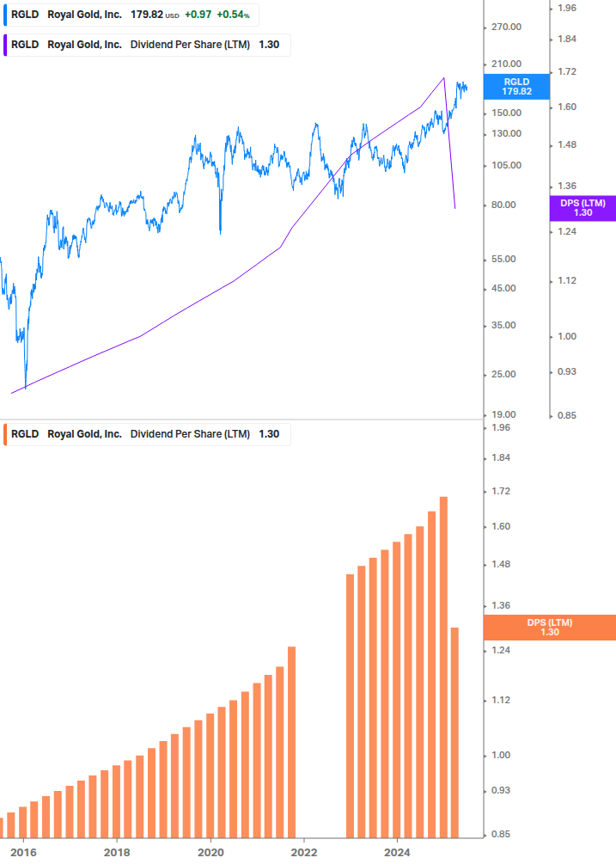The image size is (616, 864).
Task: Click the purple DPS (LTM) 1.30 axis tag
Action: pyautogui.click(x=583, y=208)
